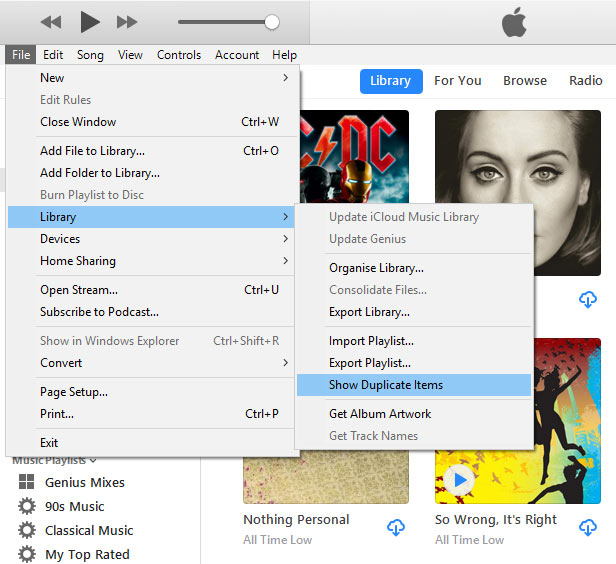Image resolution: width=616 pixels, height=564 pixels.
Task: Download Nothing Personal via cloud icon
Action: point(396,527)
